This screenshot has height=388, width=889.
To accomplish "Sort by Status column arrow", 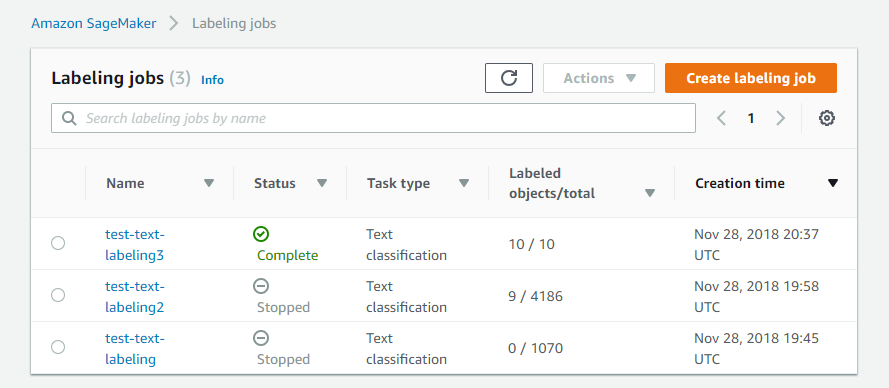I will [x=322, y=183].
